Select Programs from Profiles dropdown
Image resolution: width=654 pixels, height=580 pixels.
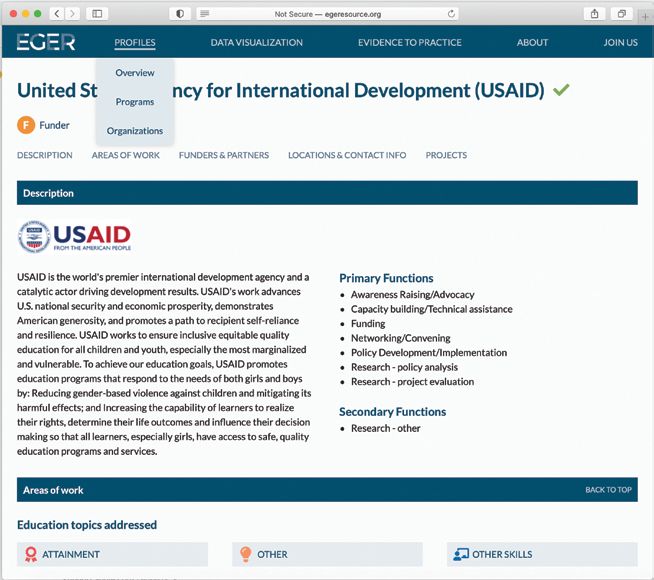(x=135, y=102)
